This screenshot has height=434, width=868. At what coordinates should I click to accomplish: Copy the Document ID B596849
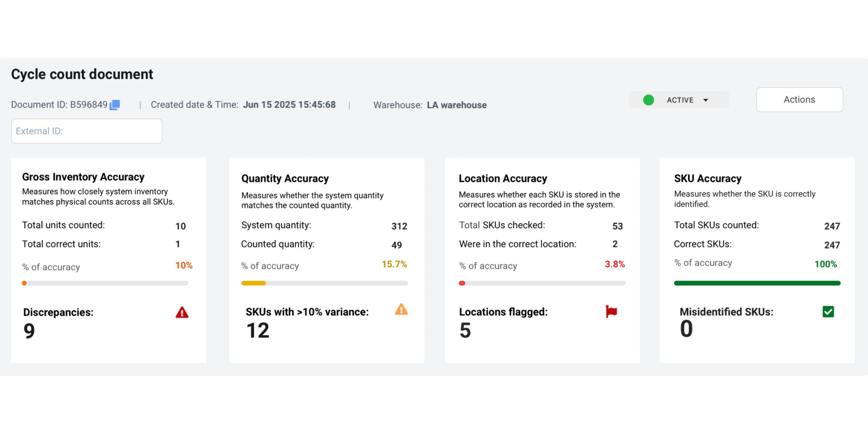(115, 105)
